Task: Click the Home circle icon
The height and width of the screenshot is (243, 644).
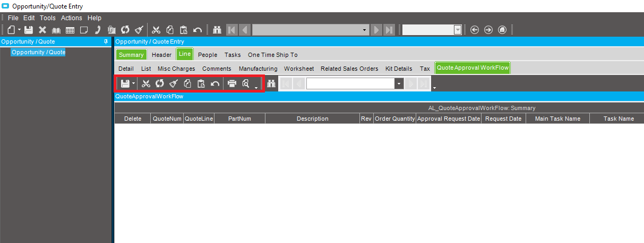Action: point(502,30)
